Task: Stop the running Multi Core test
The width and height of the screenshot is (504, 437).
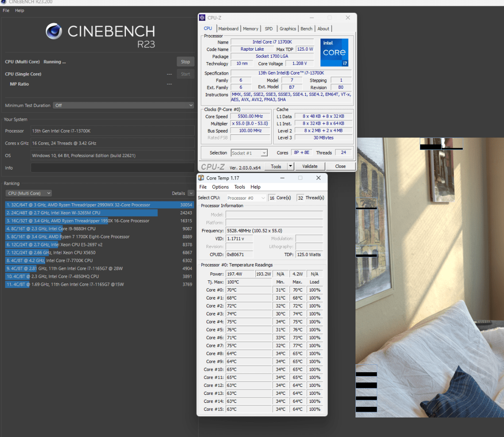Action: point(185,62)
